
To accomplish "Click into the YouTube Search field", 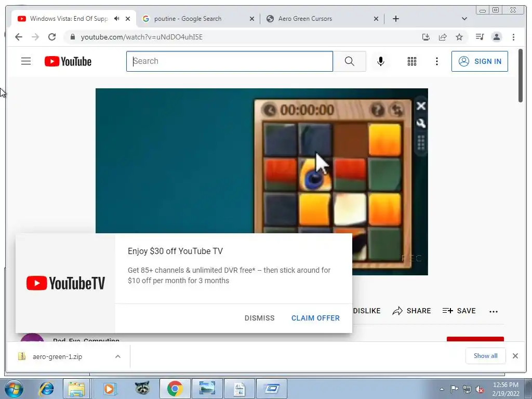I will tap(230, 61).
